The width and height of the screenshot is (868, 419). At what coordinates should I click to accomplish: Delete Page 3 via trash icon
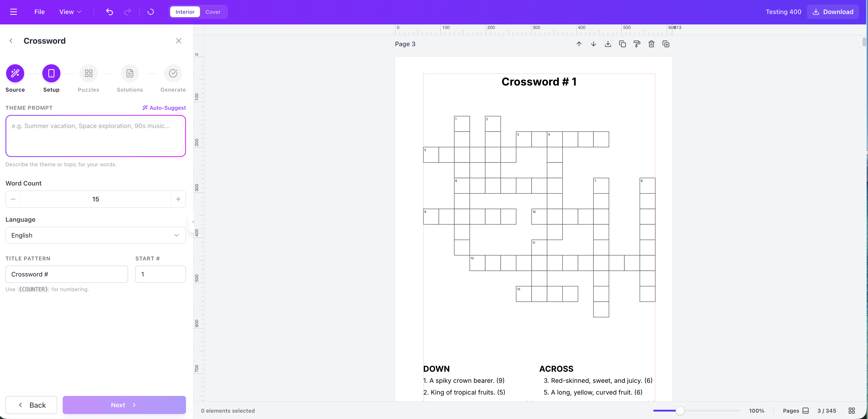coord(651,44)
